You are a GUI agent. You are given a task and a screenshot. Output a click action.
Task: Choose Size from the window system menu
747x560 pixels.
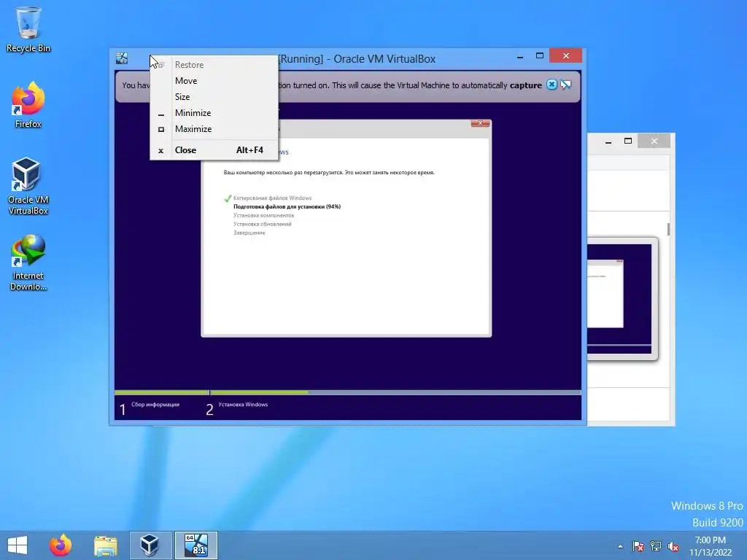point(214,97)
